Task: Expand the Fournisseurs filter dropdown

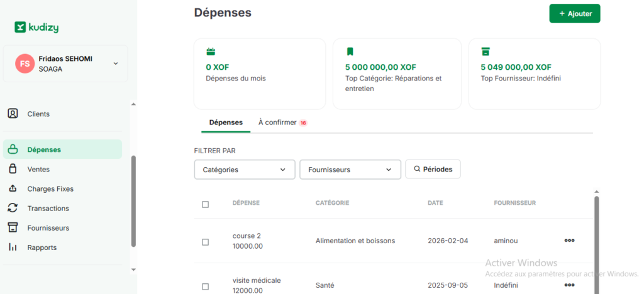Action: tap(350, 170)
